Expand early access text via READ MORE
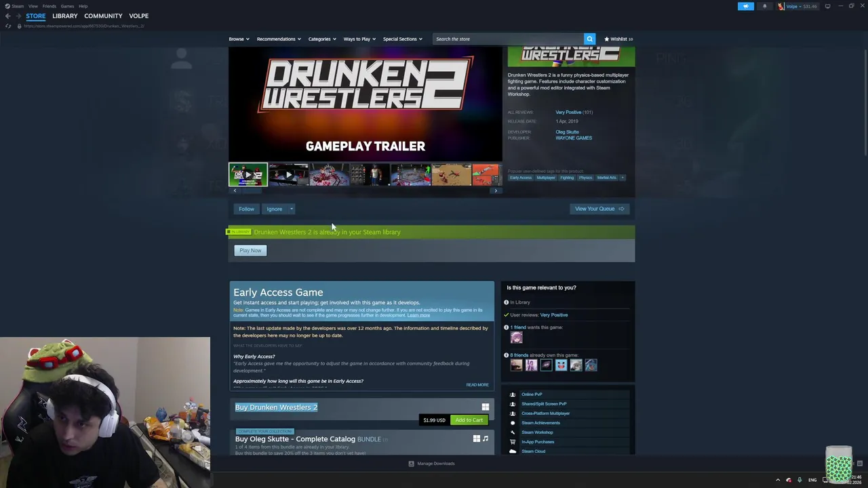 tap(477, 385)
